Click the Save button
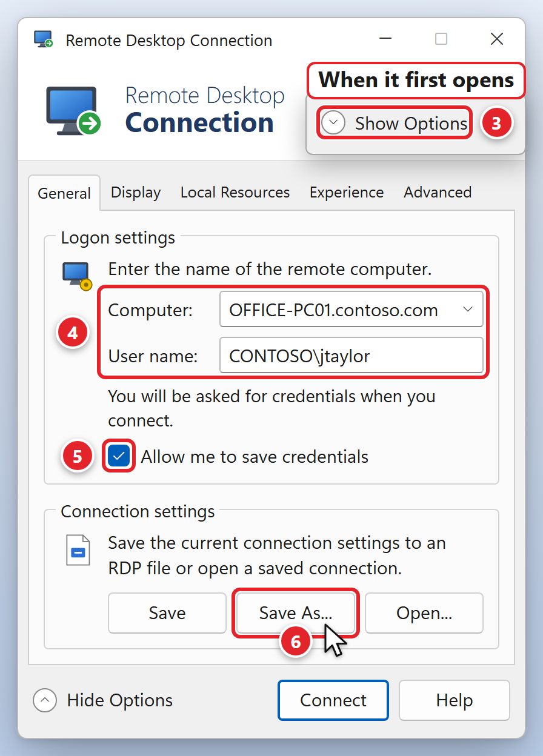 click(x=167, y=613)
